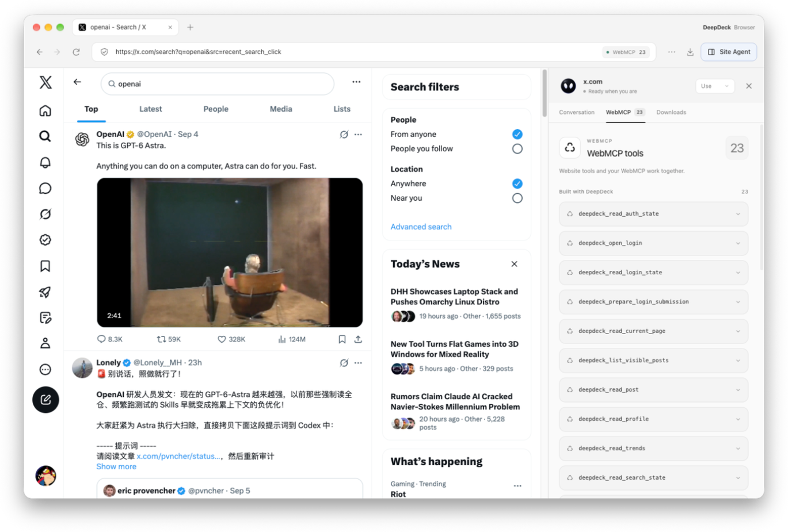The image size is (788, 532).
Task: Open Explore search in X sidebar
Action: (x=45, y=136)
